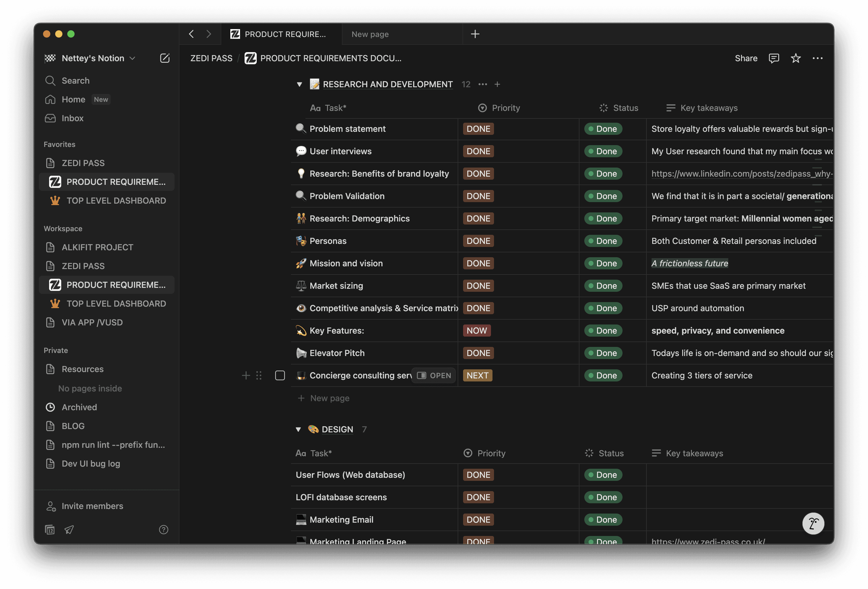868x589 pixels.
Task: Switch to the New page tab
Action: (x=402, y=34)
